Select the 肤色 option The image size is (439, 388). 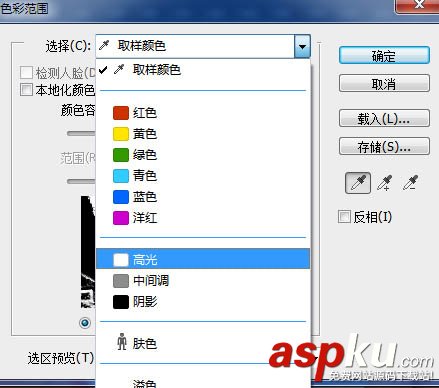coord(203,343)
